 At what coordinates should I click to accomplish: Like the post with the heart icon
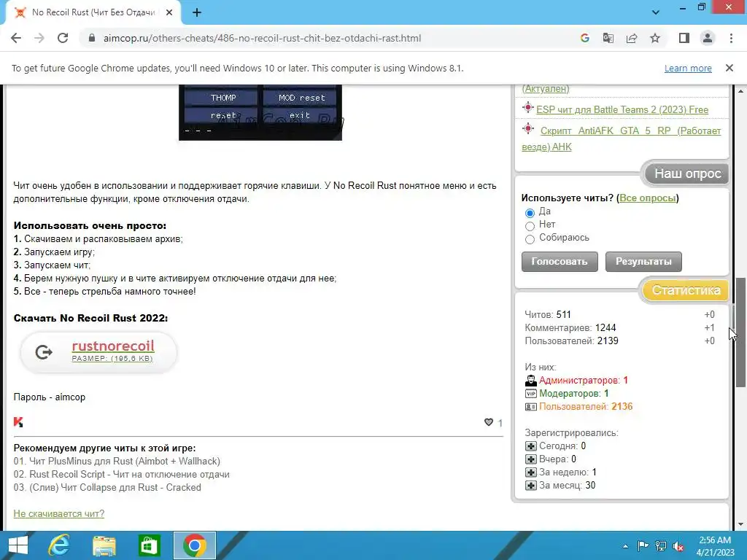pos(488,422)
